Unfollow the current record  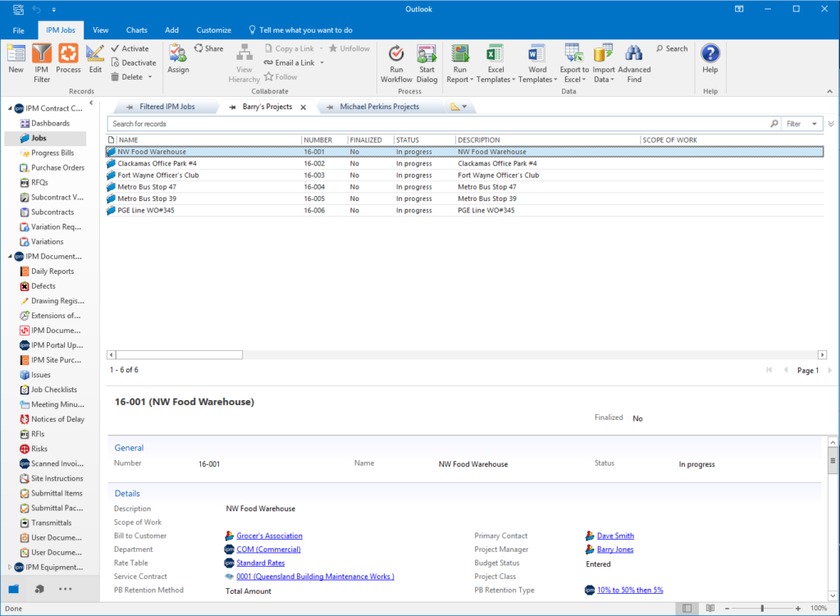(349, 48)
